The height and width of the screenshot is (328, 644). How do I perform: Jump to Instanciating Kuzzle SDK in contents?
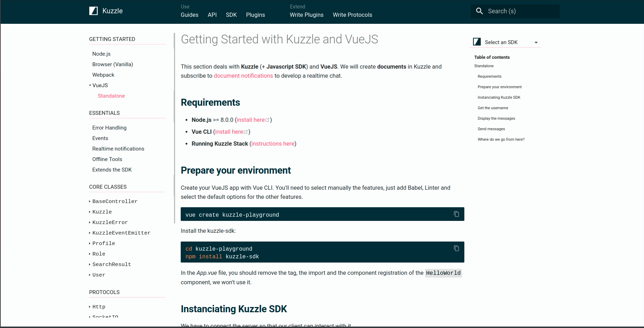(x=499, y=97)
